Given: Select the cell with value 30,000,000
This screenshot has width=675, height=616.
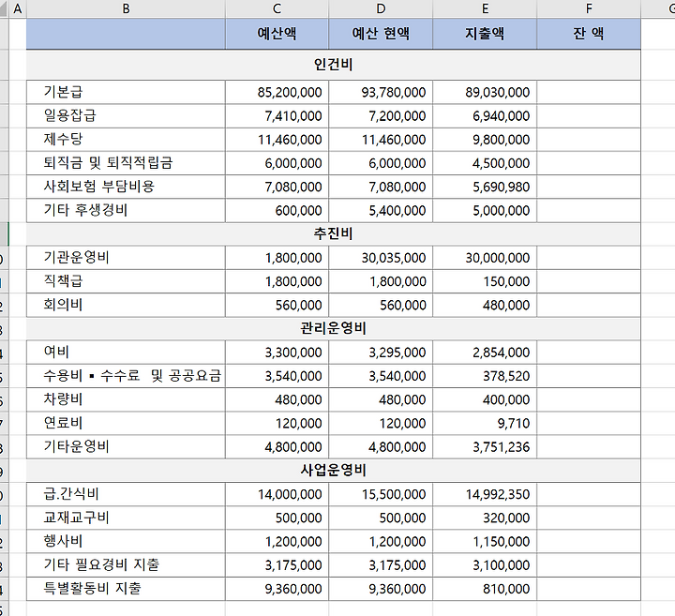Looking at the screenshot, I should [x=486, y=258].
